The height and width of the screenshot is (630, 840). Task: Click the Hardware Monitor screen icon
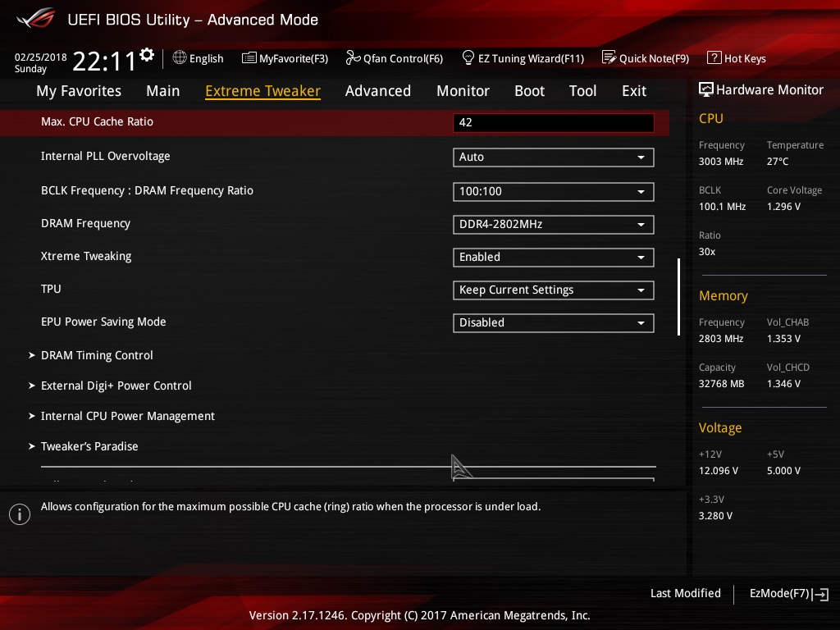tap(706, 90)
